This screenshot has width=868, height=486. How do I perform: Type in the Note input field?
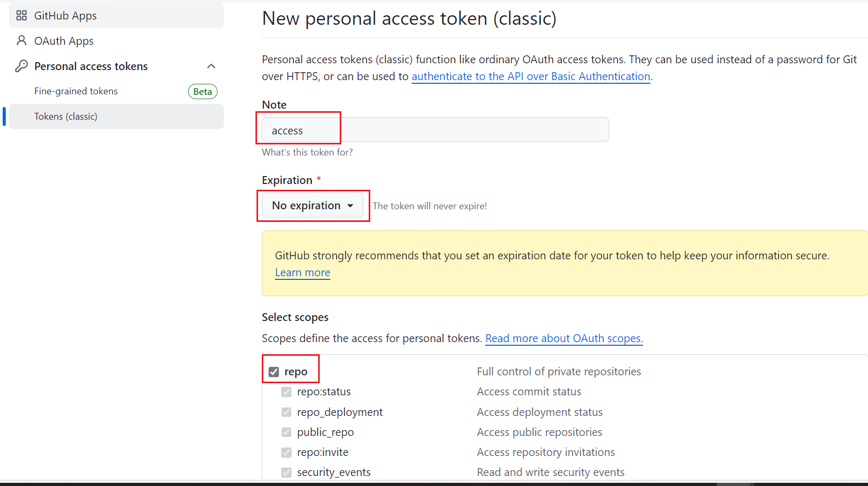435,130
